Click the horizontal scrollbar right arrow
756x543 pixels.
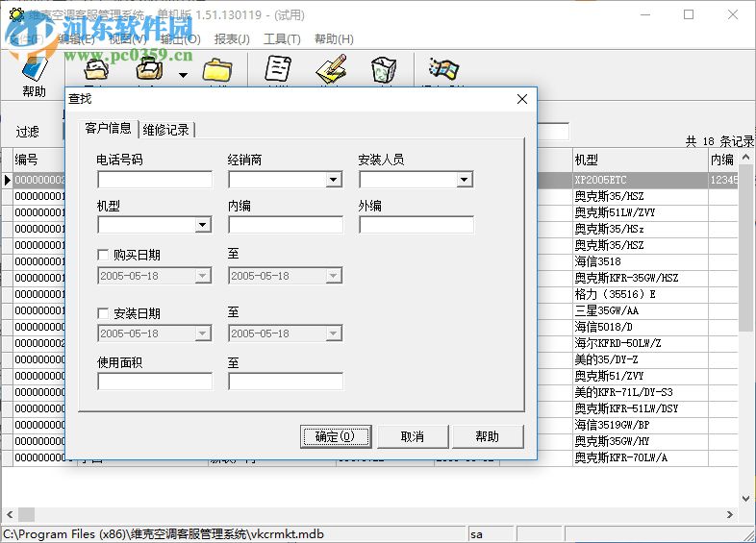(730, 514)
